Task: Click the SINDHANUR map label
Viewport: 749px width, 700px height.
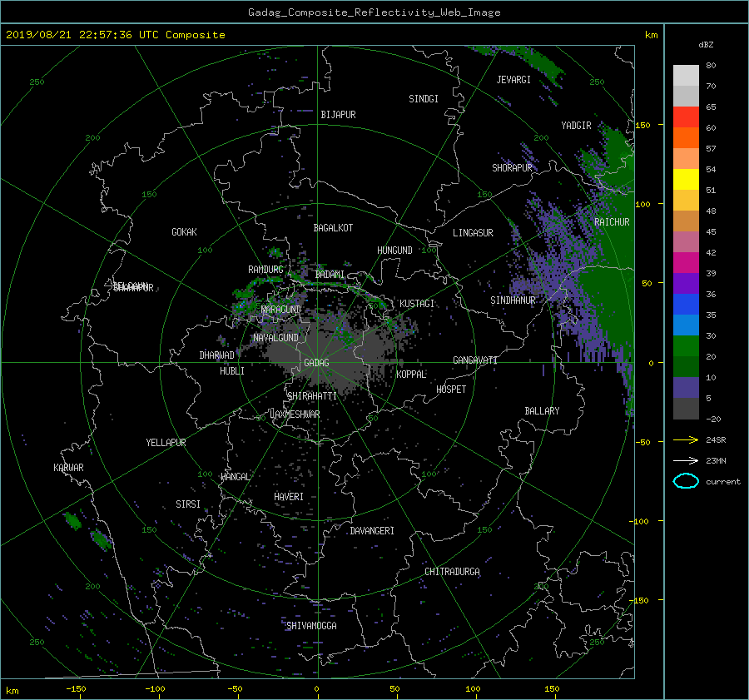Action: 513,300
